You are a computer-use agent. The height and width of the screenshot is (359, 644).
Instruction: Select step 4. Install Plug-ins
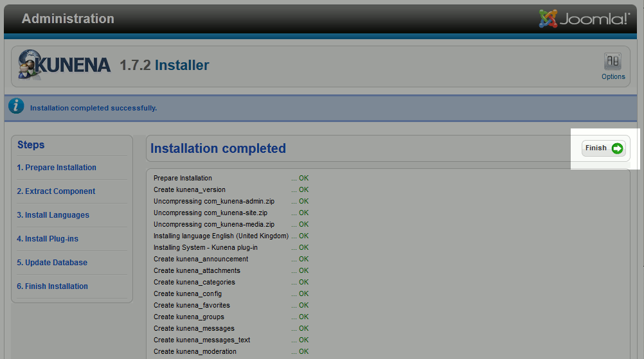(48, 239)
